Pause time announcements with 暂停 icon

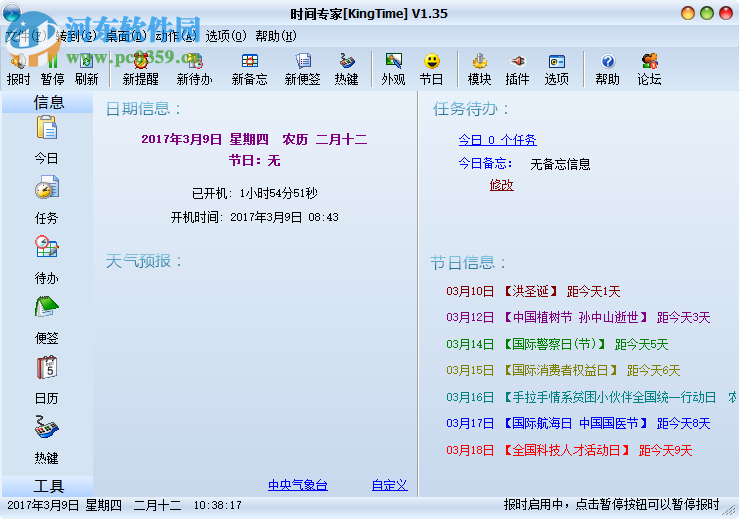point(52,69)
